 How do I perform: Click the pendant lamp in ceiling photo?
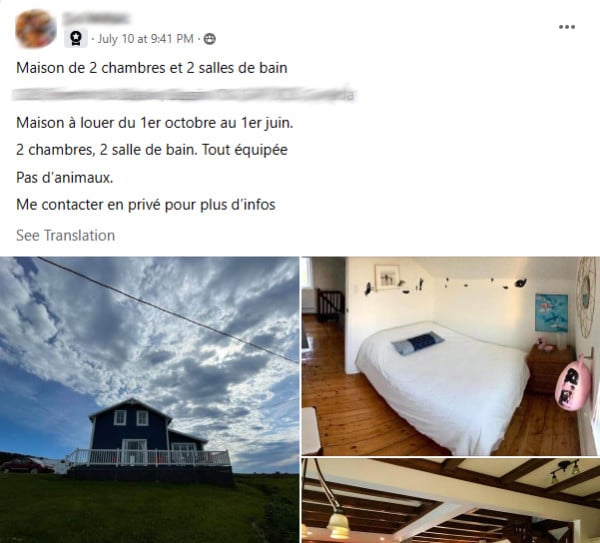click(339, 523)
